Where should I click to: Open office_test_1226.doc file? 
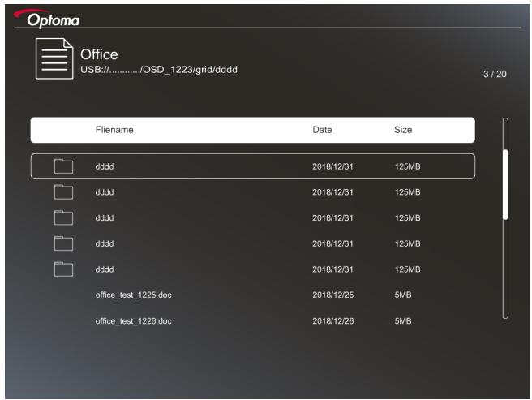click(x=133, y=320)
